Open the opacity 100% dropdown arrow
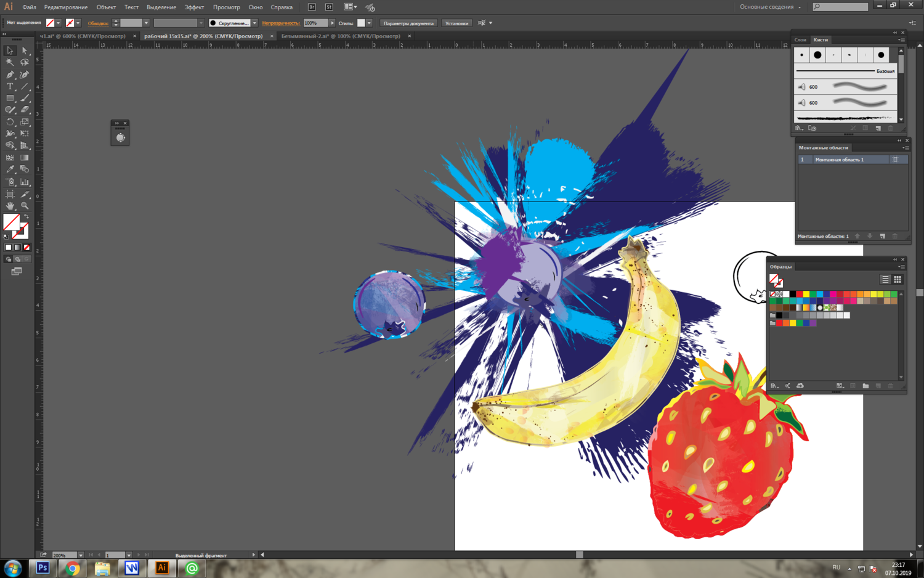The height and width of the screenshot is (578, 924). point(332,23)
